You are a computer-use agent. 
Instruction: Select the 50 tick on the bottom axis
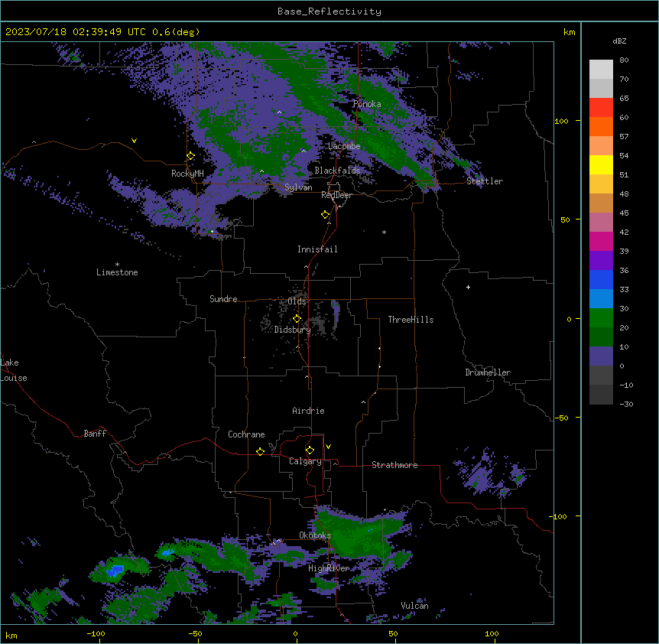click(x=393, y=633)
